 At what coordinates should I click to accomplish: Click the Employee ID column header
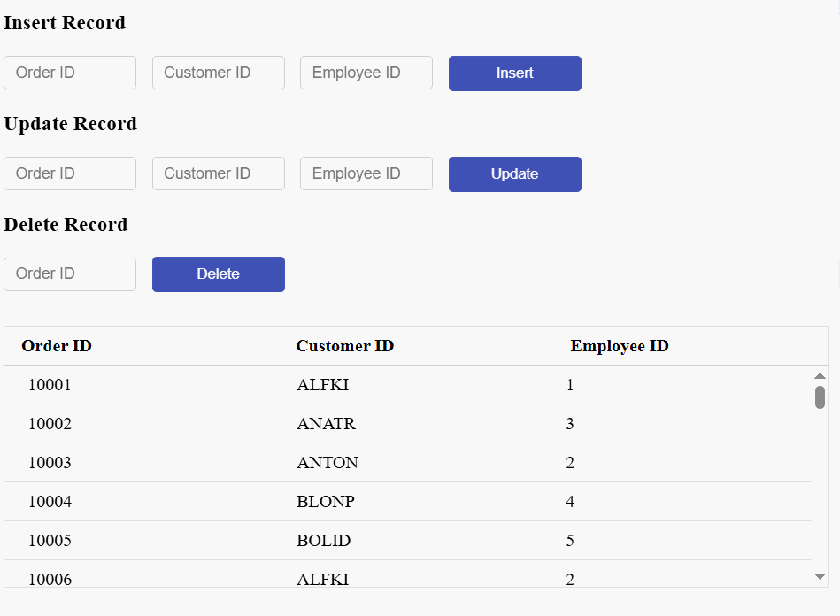(619, 346)
